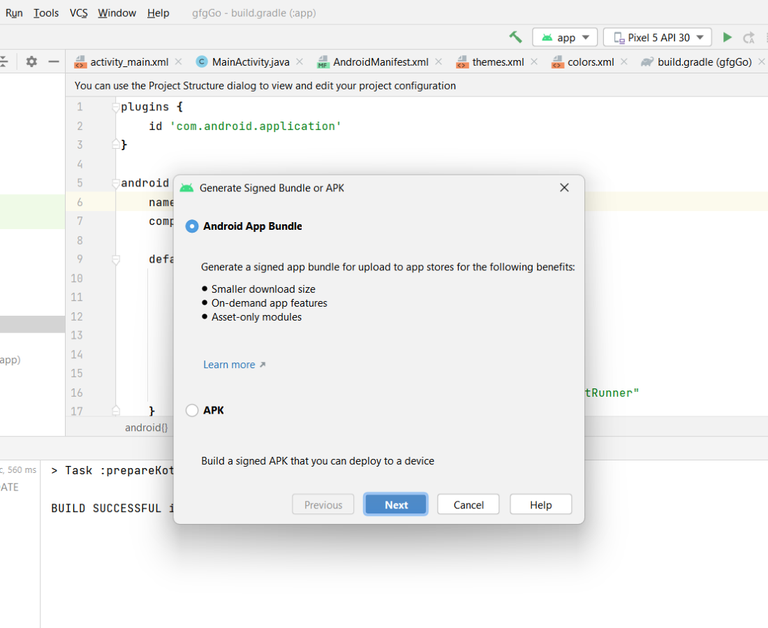Click the Next button in the dialog

coord(396,505)
